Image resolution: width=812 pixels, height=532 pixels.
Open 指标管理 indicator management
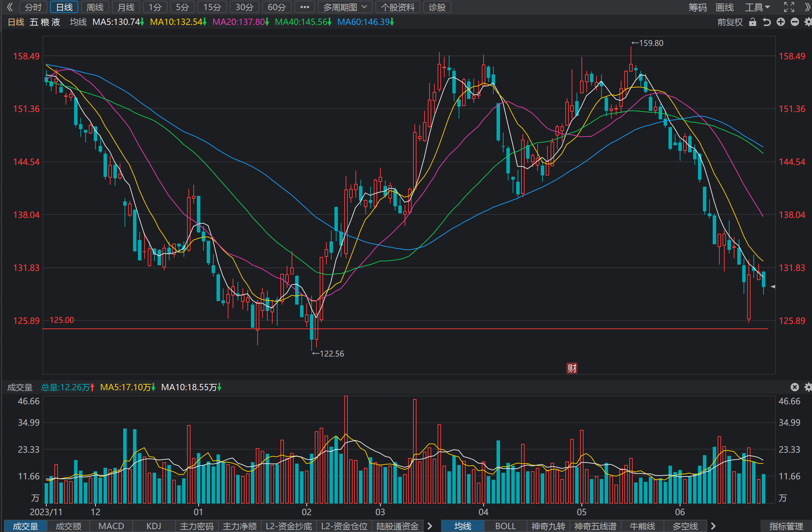tap(786, 526)
